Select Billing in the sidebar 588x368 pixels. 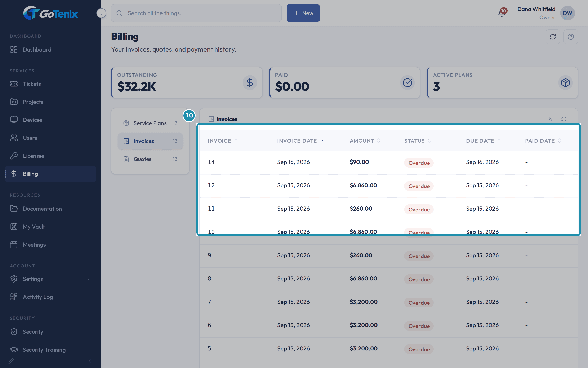point(51,174)
